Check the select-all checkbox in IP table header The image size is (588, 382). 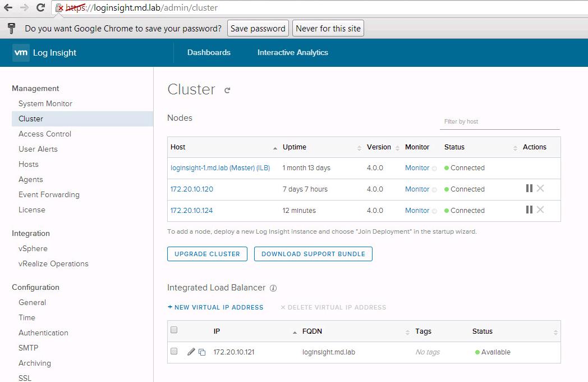click(x=174, y=330)
